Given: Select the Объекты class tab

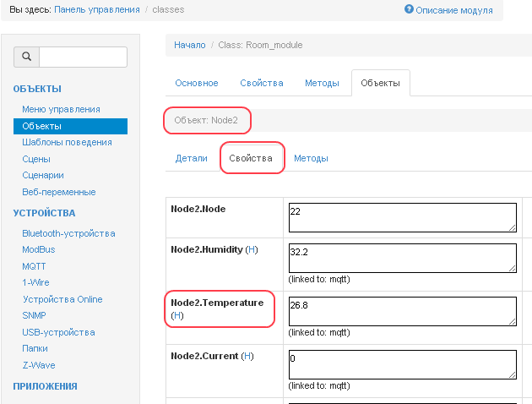Looking at the screenshot, I should (x=380, y=83).
